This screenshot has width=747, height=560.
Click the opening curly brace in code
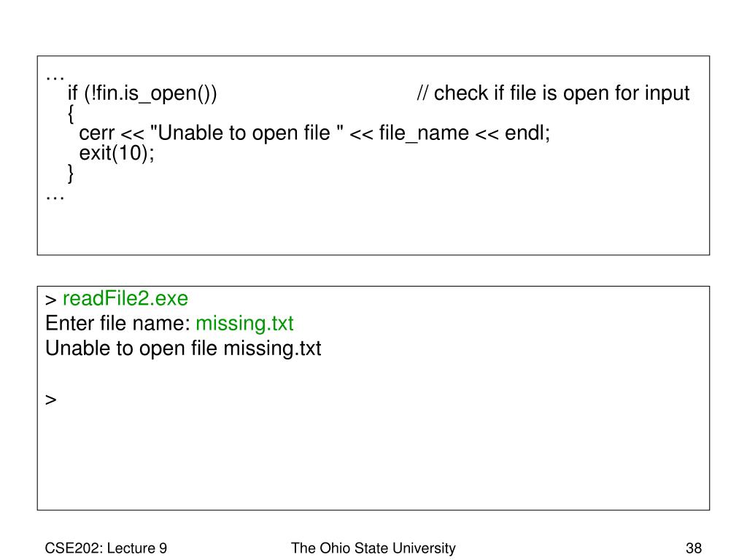[x=71, y=113]
